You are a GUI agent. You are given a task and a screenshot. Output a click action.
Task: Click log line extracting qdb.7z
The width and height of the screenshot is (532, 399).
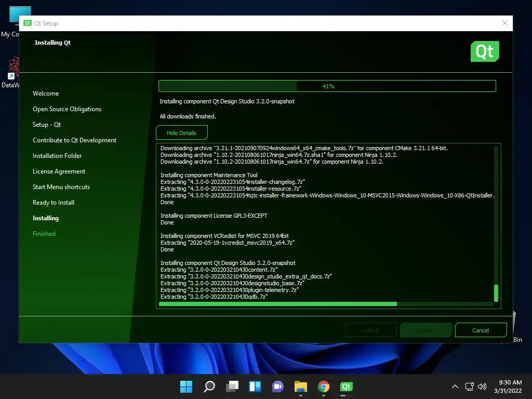click(x=214, y=297)
